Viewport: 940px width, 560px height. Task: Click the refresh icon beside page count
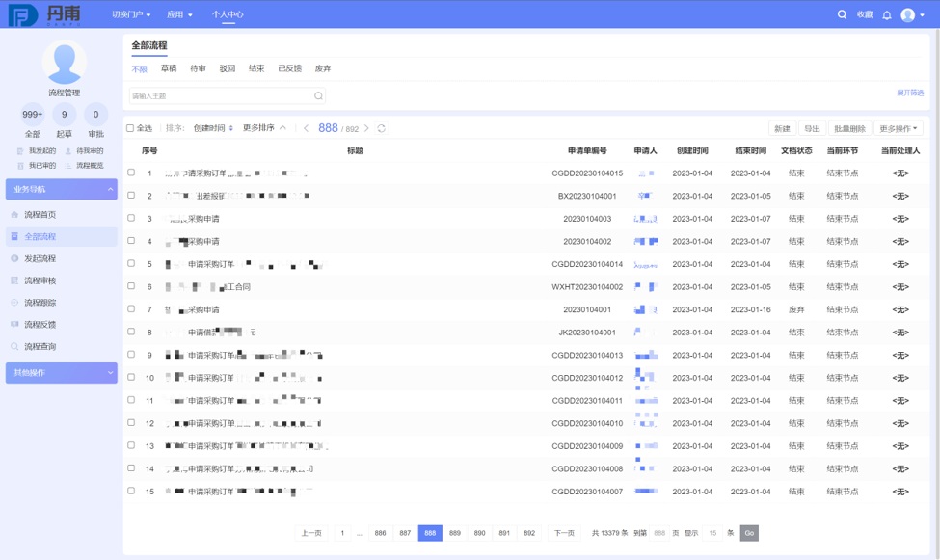(x=382, y=128)
